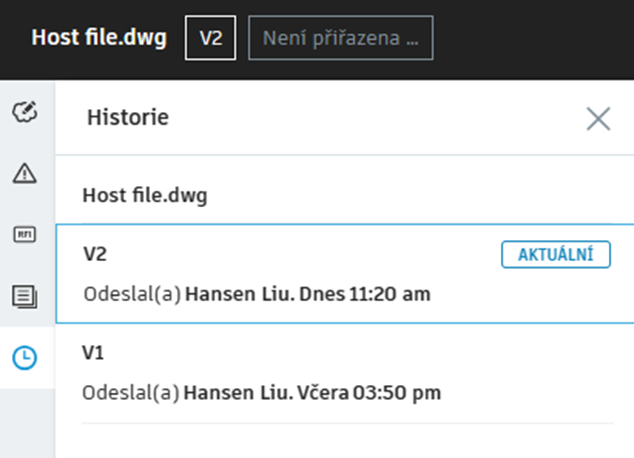
Task: Click empty area below V1 entry
Action: (344, 440)
